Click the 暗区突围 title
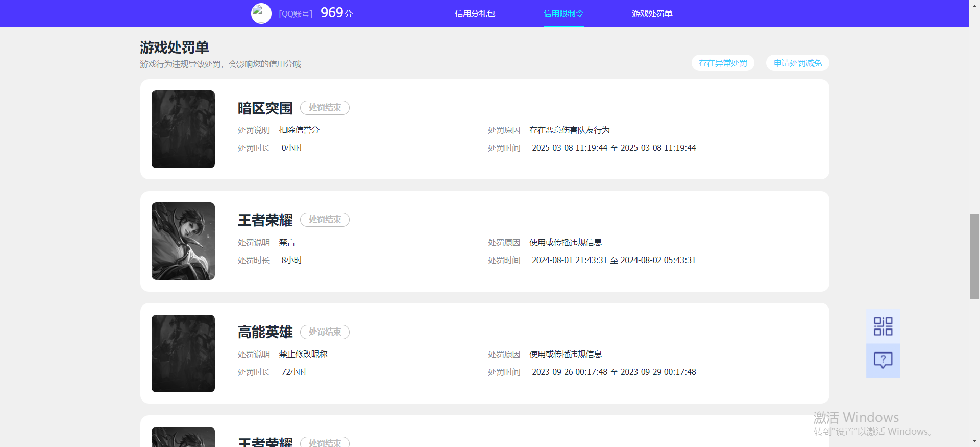Screen dimensions: 980x447 265,108
